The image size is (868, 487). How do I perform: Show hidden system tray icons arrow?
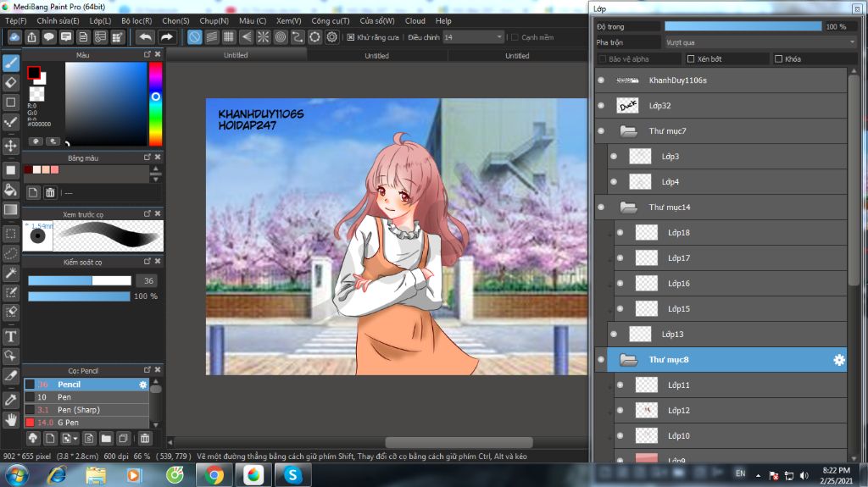tap(758, 475)
